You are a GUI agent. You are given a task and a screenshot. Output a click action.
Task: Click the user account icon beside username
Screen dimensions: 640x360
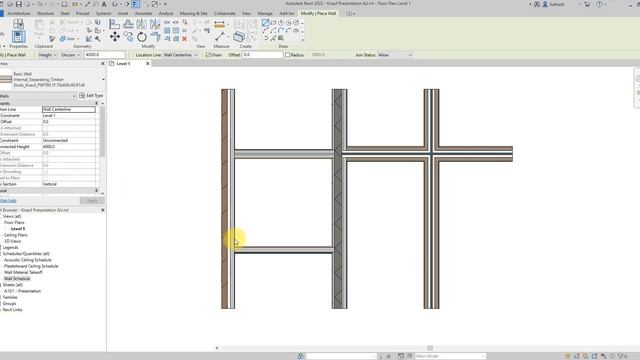[545, 4]
